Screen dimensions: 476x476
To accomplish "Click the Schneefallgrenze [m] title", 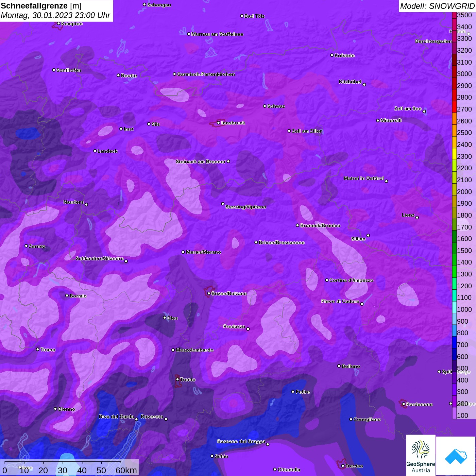I will pyautogui.click(x=41, y=6).
